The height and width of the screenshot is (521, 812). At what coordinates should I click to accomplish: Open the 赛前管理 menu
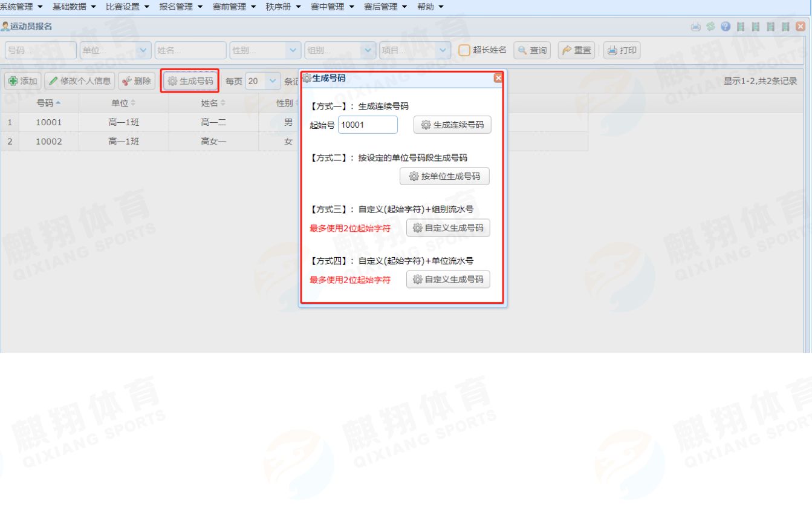[x=234, y=7]
